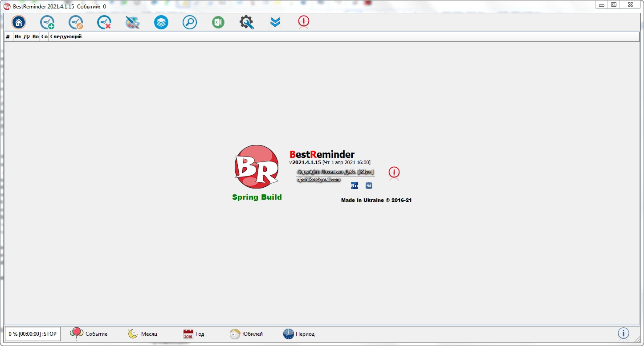Click the red alert icon in the toolbar
Screen dimensions: 644x346
click(x=304, y=22)
